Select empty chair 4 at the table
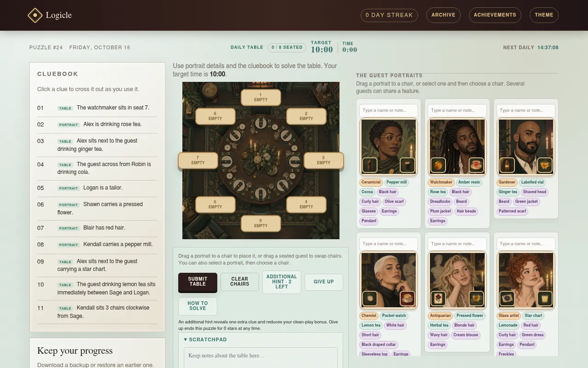Image resolution: width=588 pixels, height=368 pixels. click(306, 205)
